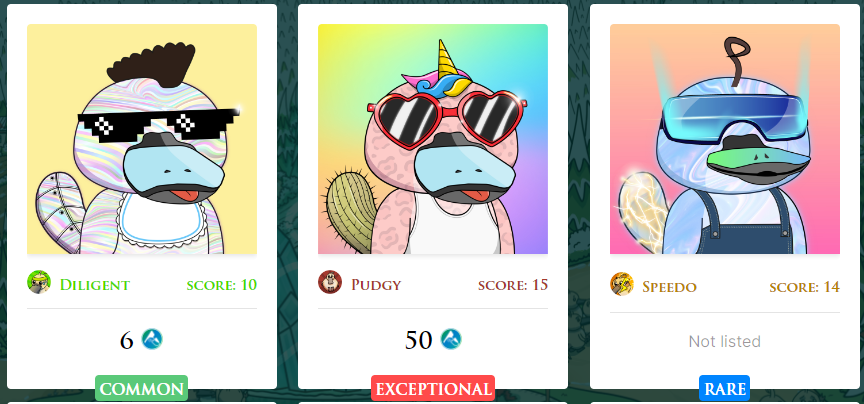
Task: Click the currency token icon beside price 50
Action: coord(451,339)
